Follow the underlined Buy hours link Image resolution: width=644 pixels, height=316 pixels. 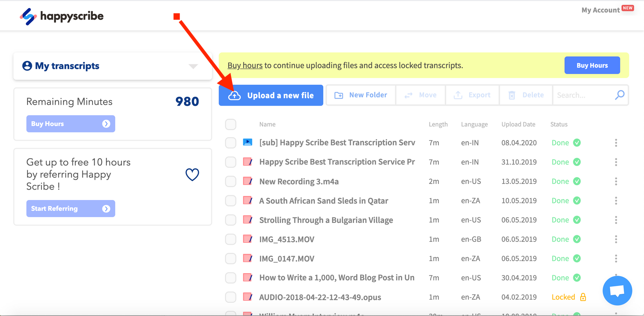tap(245, 65)
